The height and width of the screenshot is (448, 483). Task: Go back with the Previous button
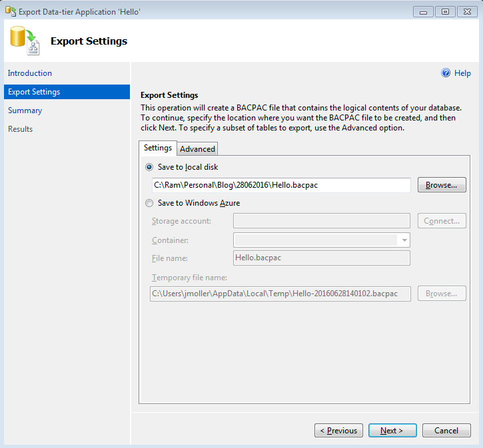pyautogui.click(x=338, y=431)
